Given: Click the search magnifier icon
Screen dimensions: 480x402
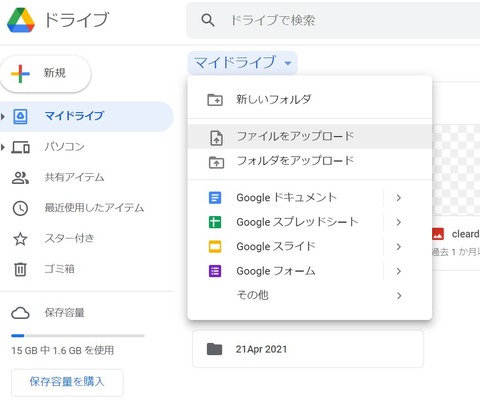Looking at the screenshot, I should (208, 20).
